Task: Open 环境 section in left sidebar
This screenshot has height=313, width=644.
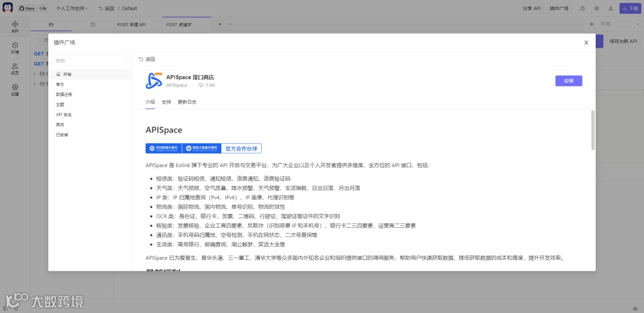Action: coord(15,48)
